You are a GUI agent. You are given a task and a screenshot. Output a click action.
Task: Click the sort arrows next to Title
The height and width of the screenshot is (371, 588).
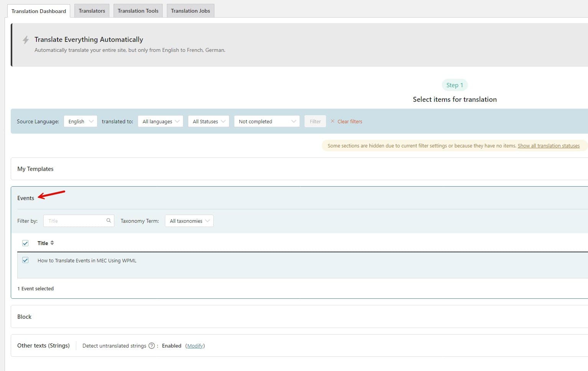(x=52, y=243)
